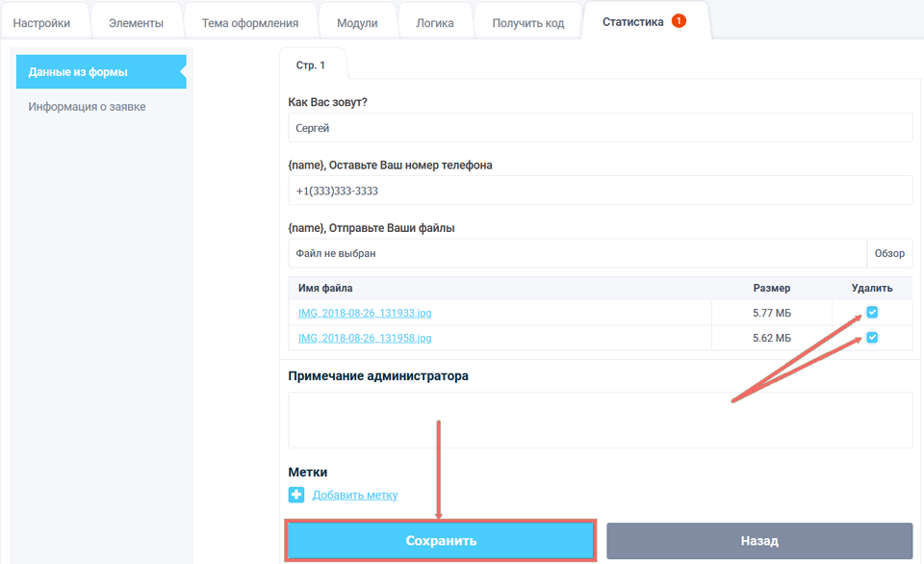This screenshot has width=924, height=564.
Task: Click Обзор to browse for a file
Action: (889, 252)
